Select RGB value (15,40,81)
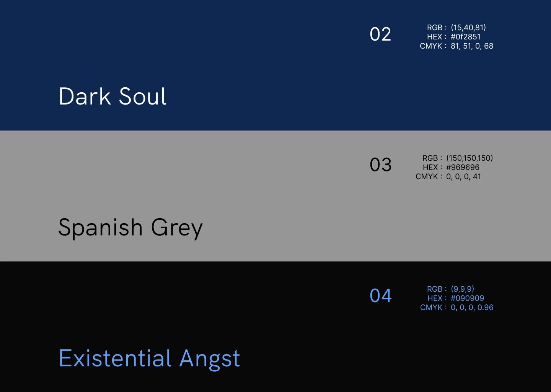Screen dimensions: 551x392 pyautogui.click(x=468, y=28)
